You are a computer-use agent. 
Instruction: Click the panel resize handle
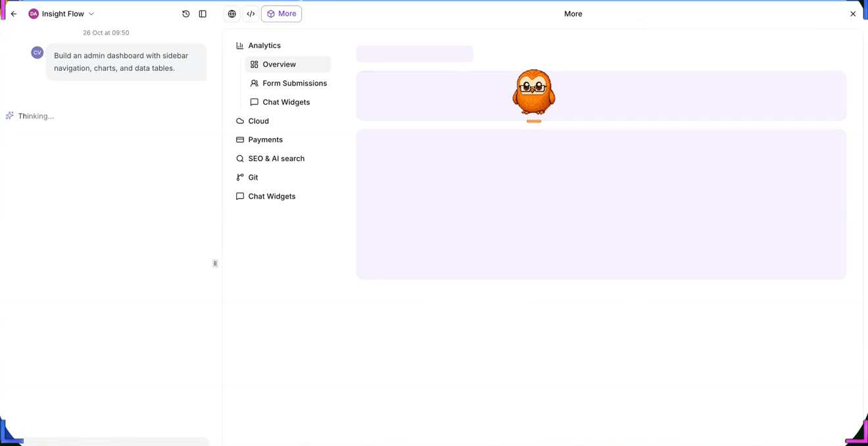(x=215, y=263)
